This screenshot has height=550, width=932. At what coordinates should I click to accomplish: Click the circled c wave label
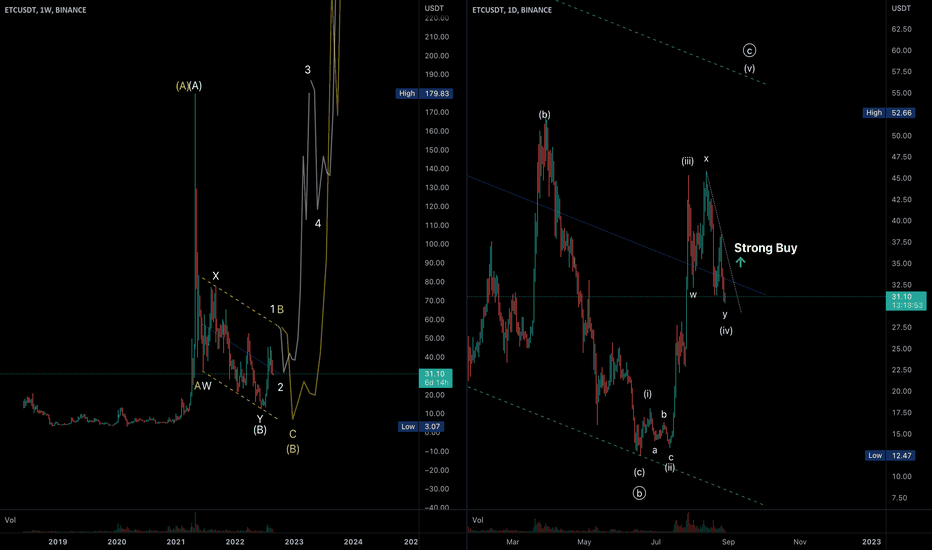coord(750,51)
